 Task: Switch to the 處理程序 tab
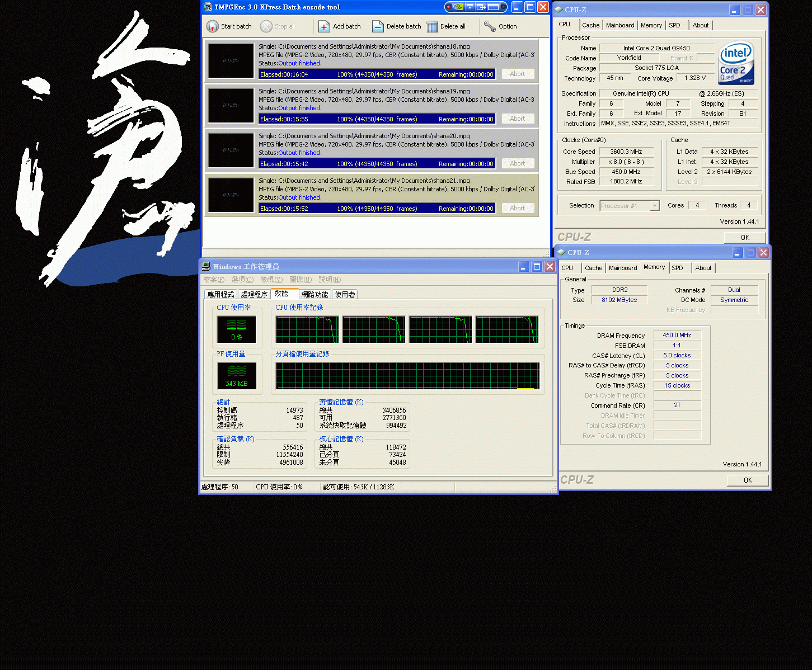point(254,295)
